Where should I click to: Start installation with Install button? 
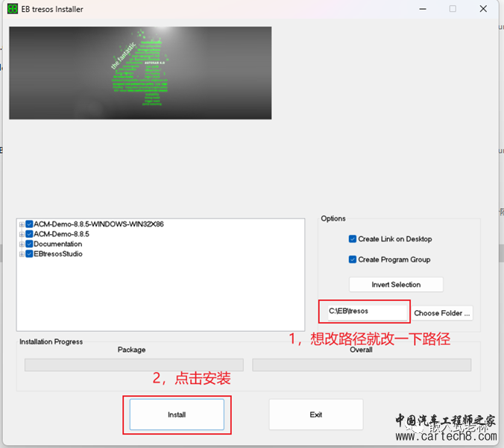click(177, 414)
